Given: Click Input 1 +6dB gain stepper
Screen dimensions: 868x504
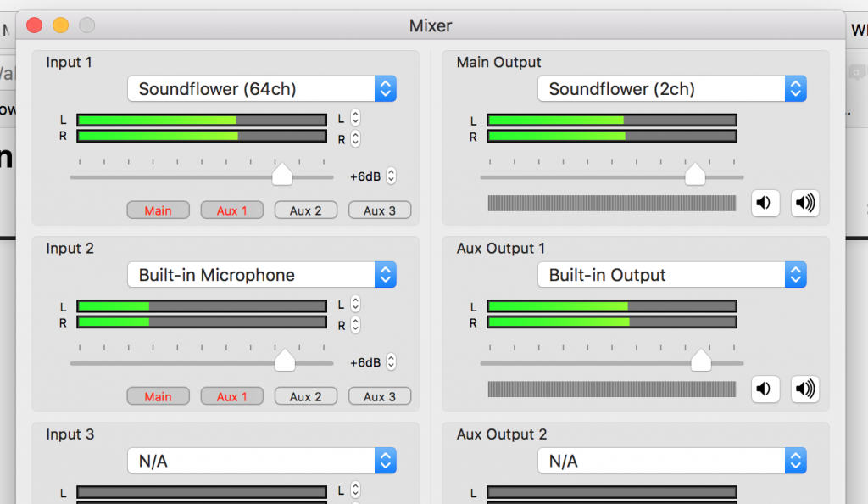Looking at the screenshot, I should (x=391, y=176).
